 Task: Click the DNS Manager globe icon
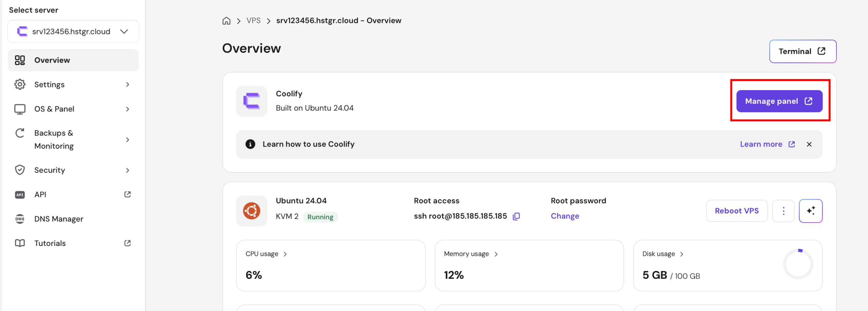(x=20, y=219)
